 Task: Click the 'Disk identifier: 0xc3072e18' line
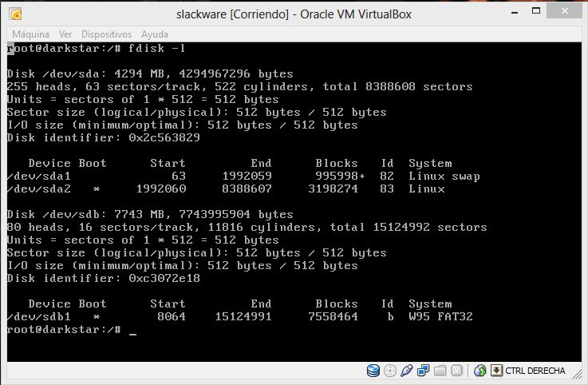(104, 278)
